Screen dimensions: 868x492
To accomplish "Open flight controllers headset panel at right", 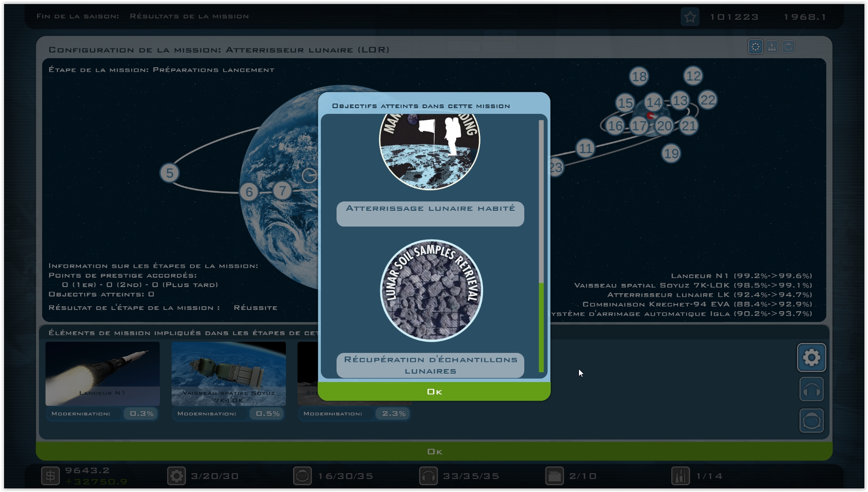I will 811,389.
